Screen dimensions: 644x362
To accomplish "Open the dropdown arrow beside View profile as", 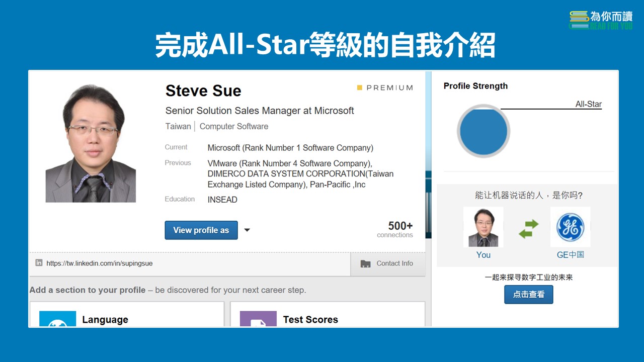I will [247, 230].
